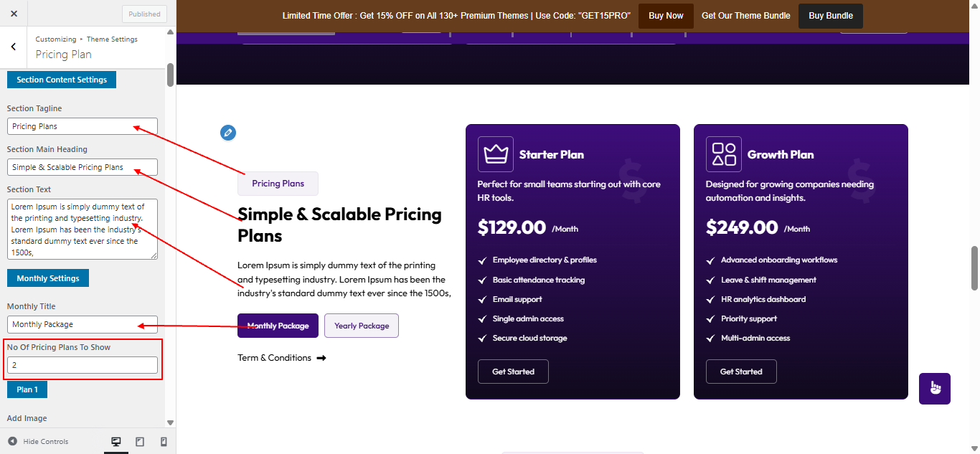This screenshot has height=454, width=980.
Task: Switch to desktop preview device icon
Action: tap(116, 442)
